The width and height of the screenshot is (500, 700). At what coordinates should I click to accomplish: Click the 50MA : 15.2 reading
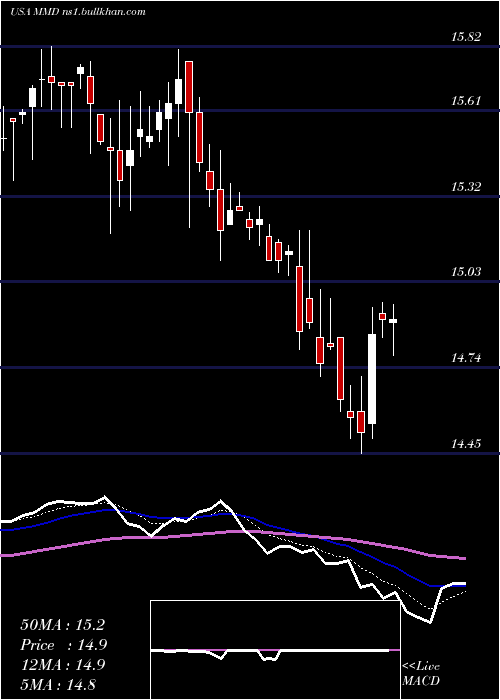pyautogui.click(x=62, y=625)
